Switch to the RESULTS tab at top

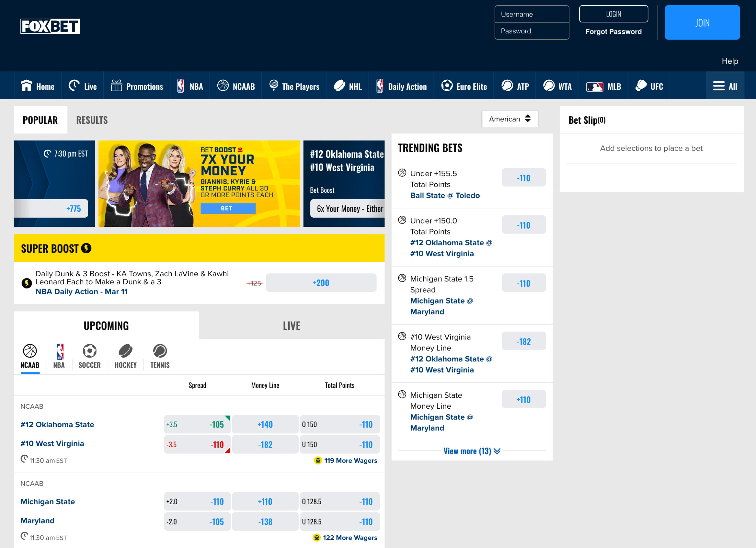[x=92, y=120]
